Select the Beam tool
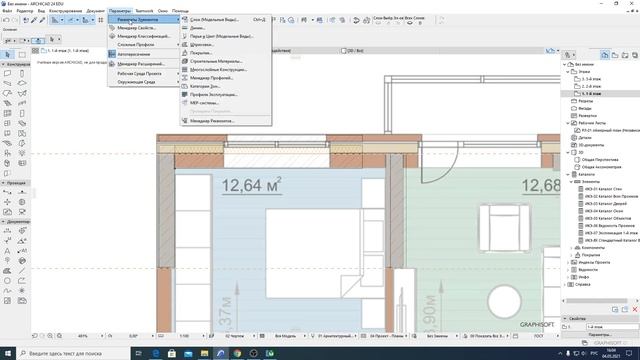The width and height of the screenshot is (640, 360). (x=7, y=83)
